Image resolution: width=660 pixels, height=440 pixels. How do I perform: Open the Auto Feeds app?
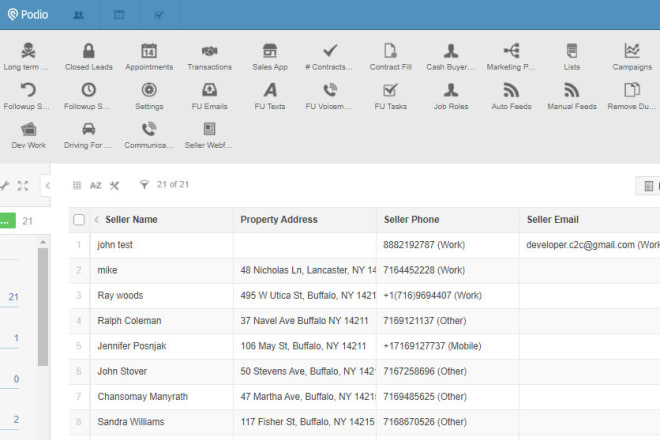[511, 95]
